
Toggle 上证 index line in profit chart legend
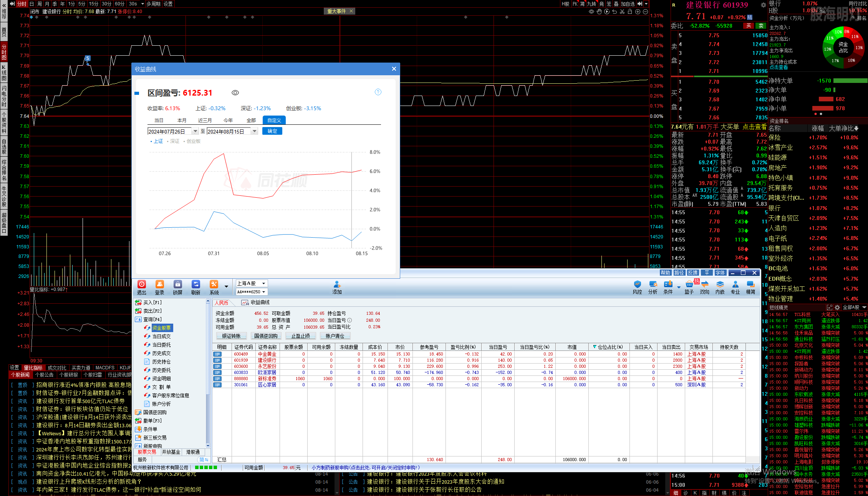157,141
